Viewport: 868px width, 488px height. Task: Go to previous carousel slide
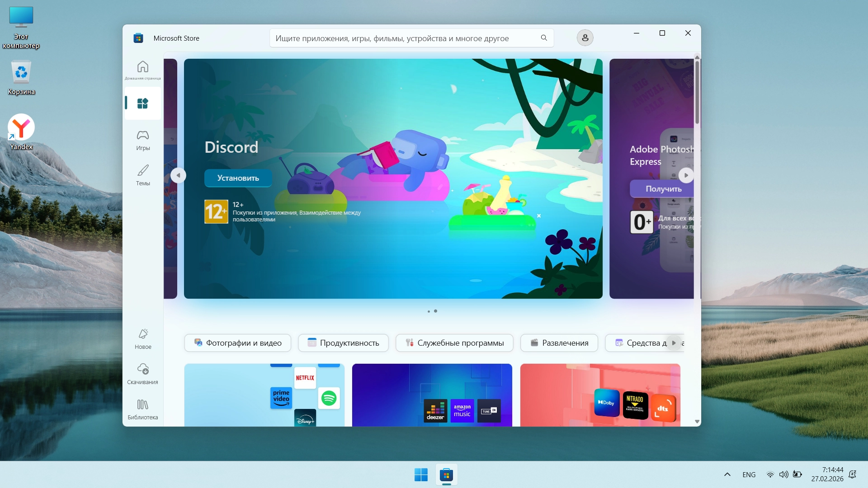point(178,175)
